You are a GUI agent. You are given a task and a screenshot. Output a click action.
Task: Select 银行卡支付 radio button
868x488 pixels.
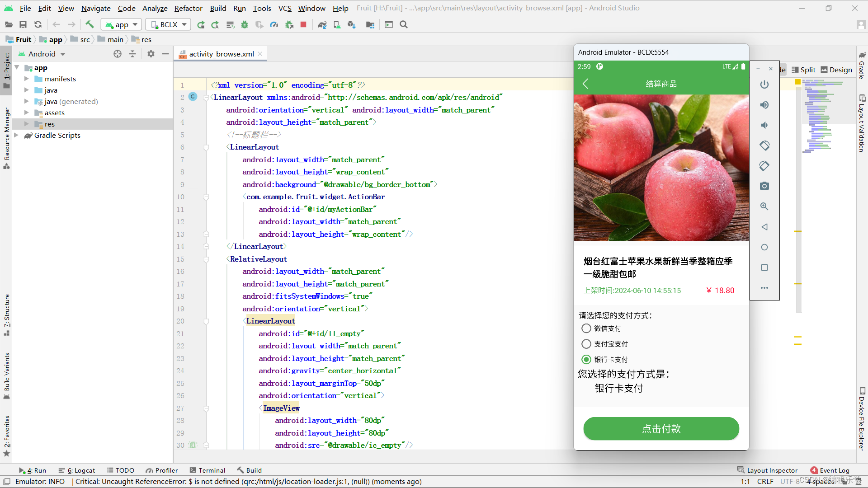pos(586,359)
